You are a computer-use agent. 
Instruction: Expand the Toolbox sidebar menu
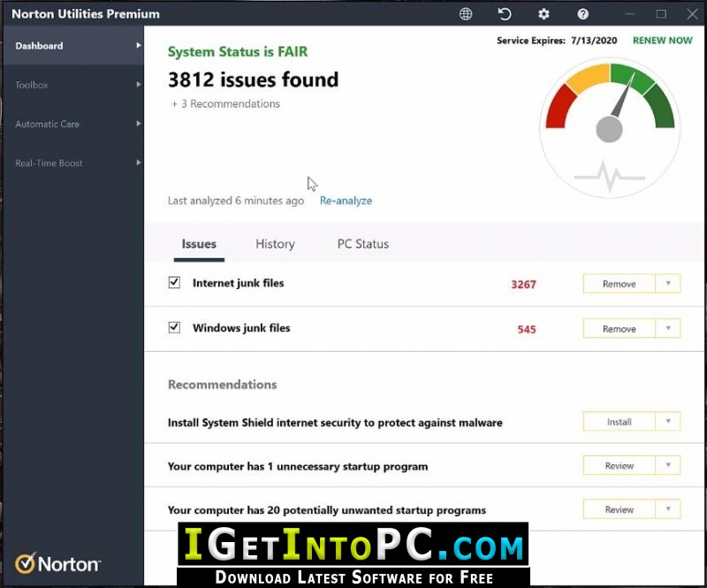click(71, 85)
